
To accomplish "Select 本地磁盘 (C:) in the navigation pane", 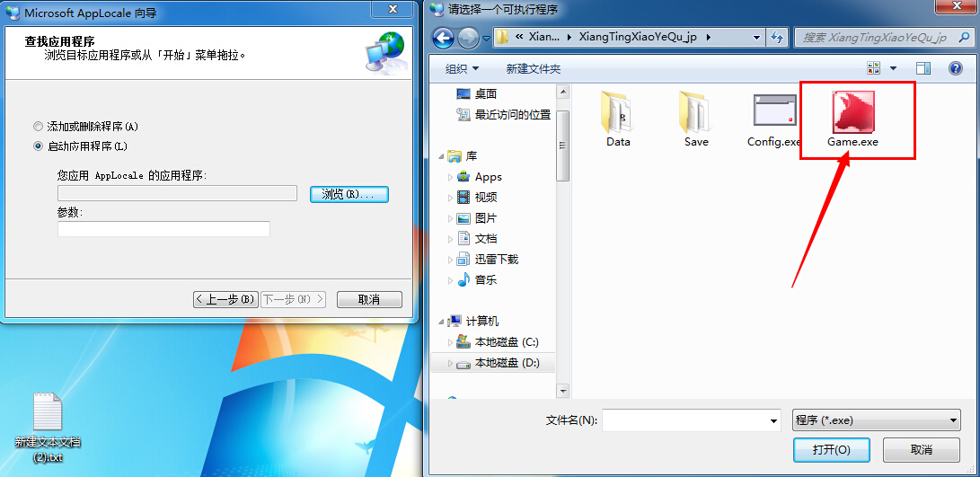I will [x=507, y=342].
